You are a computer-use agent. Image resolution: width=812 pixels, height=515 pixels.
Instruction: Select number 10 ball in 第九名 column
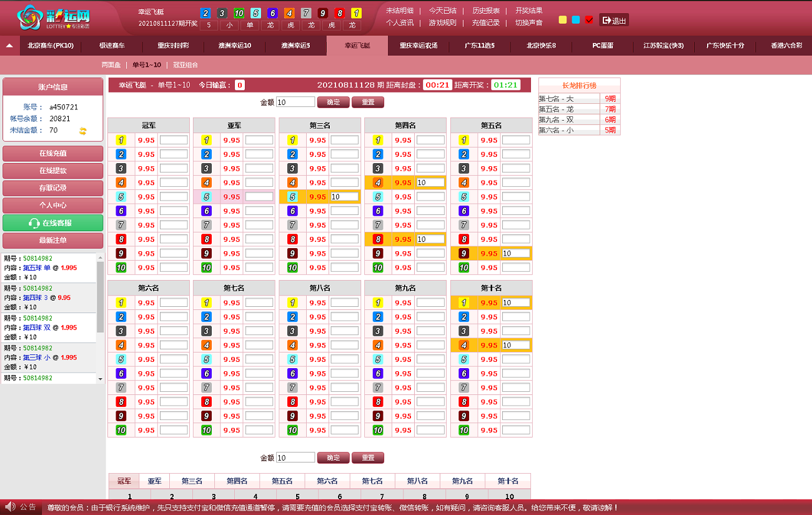coord(378,430)
